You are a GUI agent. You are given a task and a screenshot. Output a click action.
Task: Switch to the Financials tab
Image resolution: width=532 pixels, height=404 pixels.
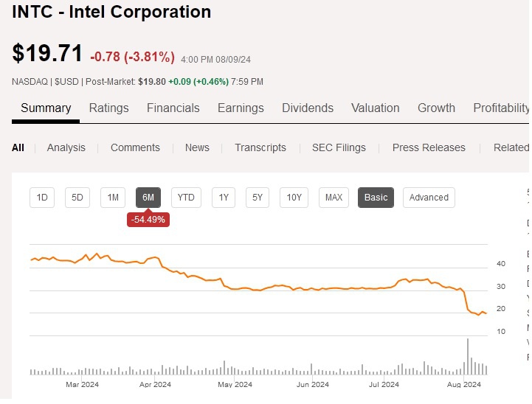click(x=173, y=108)
